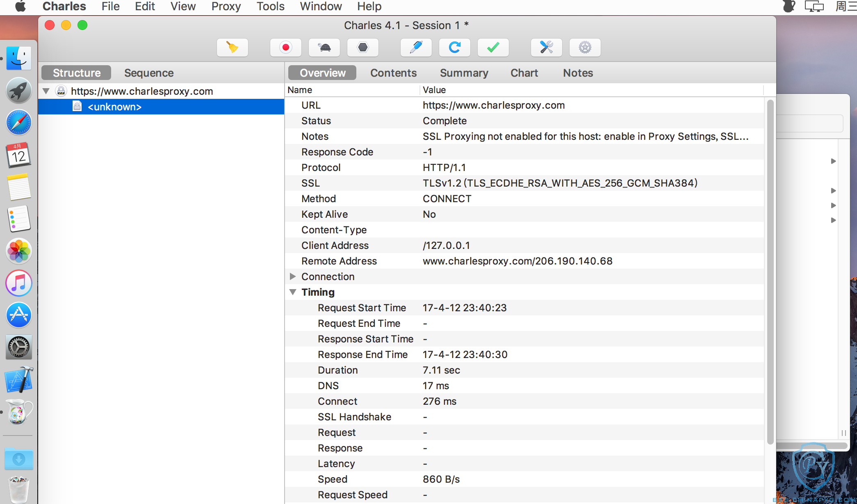Open Reminders in the Dock

[18, 219]
